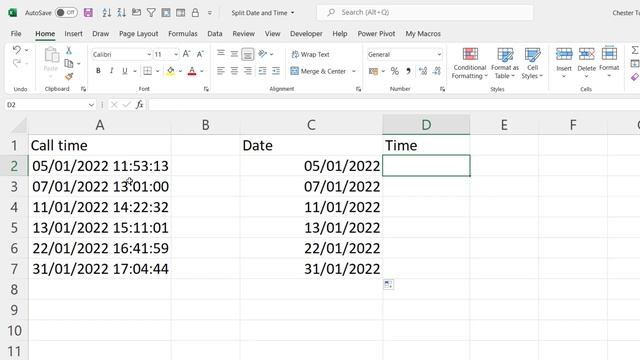Open the File menu

[16, 34]
